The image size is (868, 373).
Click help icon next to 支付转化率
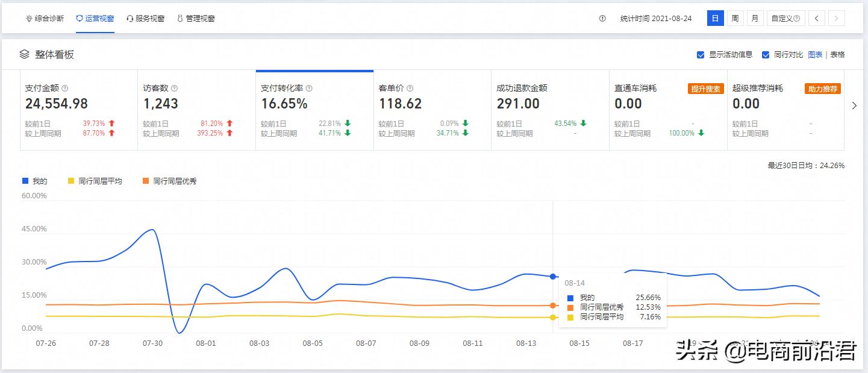[308, 88]
